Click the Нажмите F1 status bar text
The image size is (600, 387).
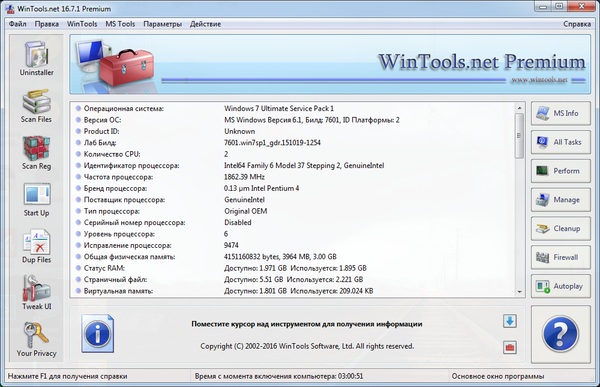67,376
